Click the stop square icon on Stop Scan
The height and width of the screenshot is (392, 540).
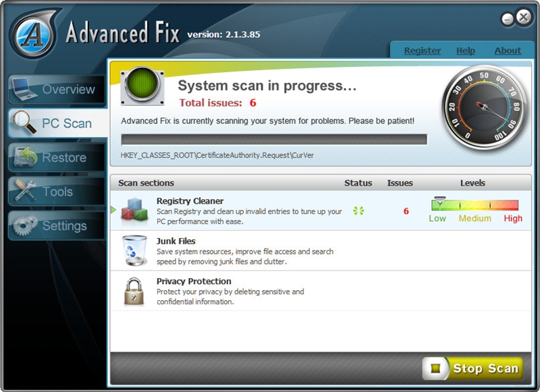435,368
